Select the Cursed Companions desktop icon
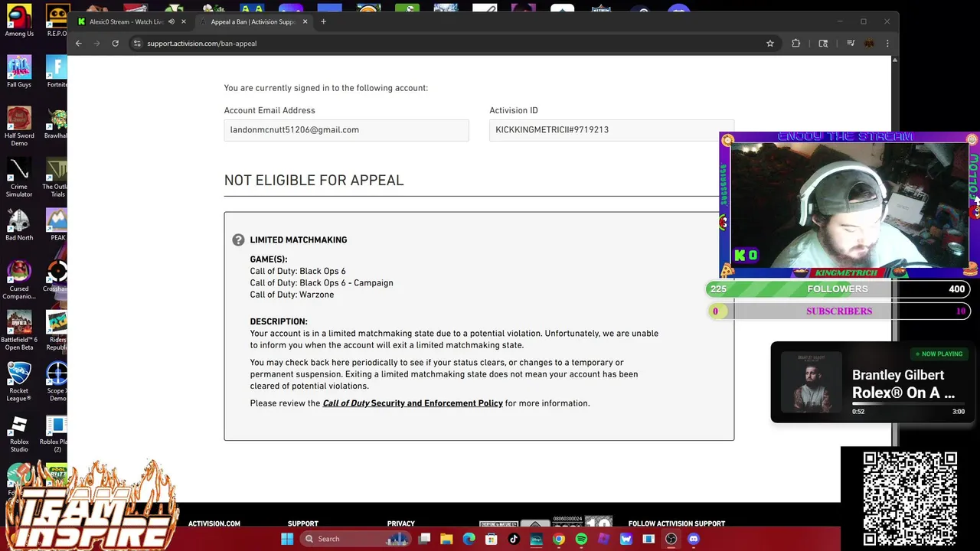This screenshot has height=551, width=980. click(x=19, y=280)
